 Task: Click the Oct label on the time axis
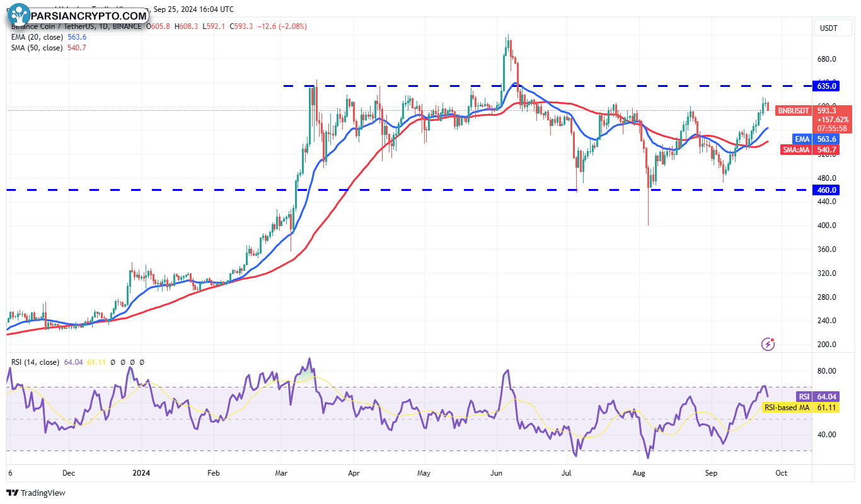pyautogui.click(x=781, y=472)
